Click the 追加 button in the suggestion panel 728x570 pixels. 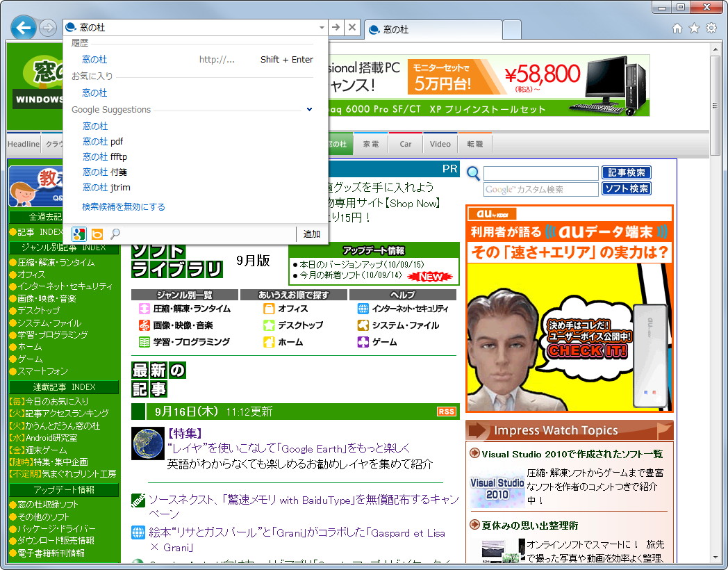[x=311, y=234]
